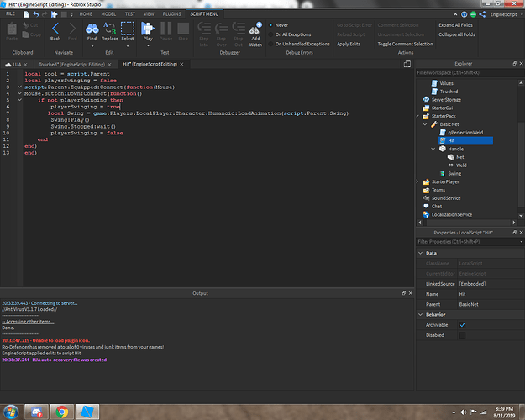525x420 pixels.
Task: Click the Filter workspace input field
Action: click(470, 73)
